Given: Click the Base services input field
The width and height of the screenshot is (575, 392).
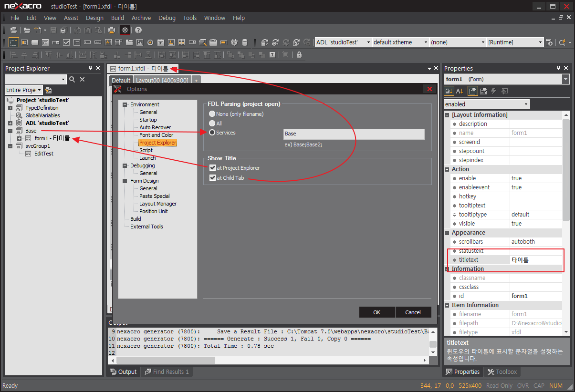Looking at the screenshot, I should pos(353,134).
